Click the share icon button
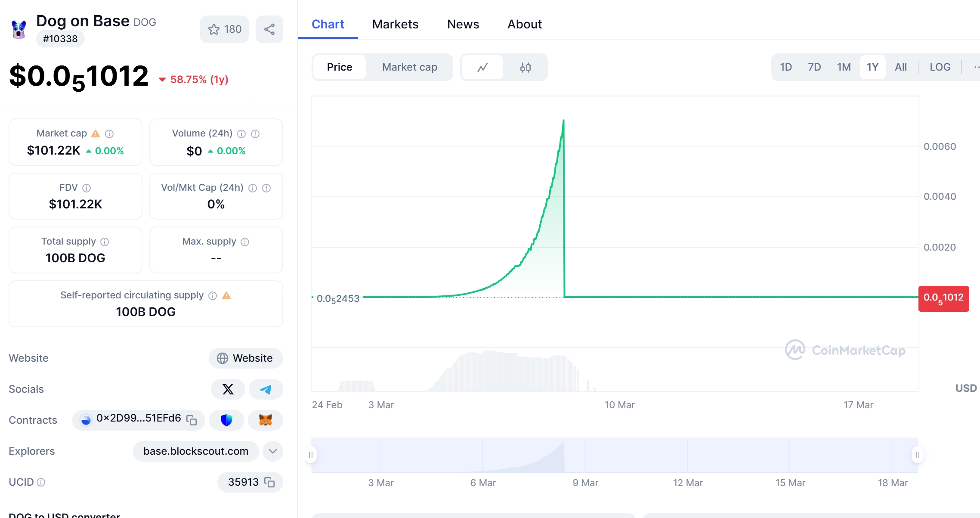This screenshot has width=980, height=518. click(x=269, y=29)
